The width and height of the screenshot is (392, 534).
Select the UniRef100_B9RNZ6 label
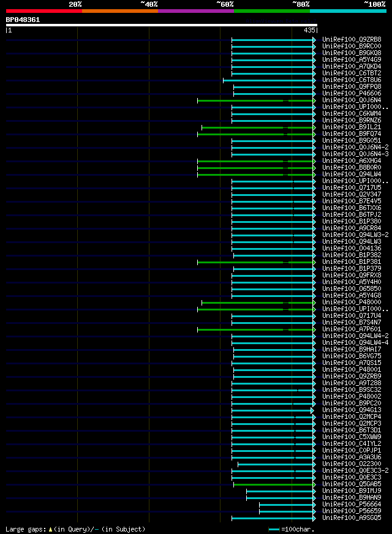tap(352, 121)
